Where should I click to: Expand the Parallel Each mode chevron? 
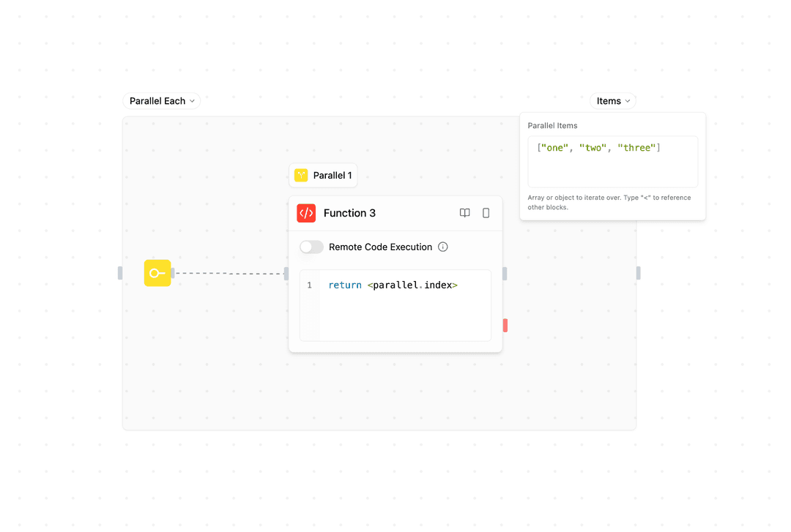tap(192, 101)
